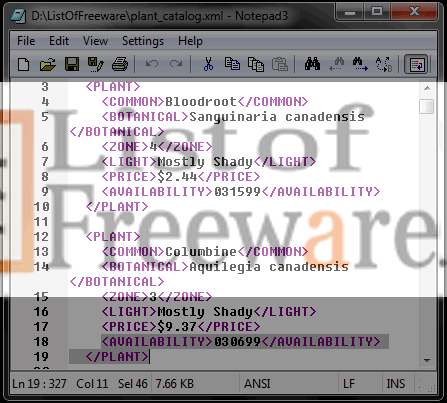
Task: Toggle word wrap toolbar button
Action: tap(416, 64)
